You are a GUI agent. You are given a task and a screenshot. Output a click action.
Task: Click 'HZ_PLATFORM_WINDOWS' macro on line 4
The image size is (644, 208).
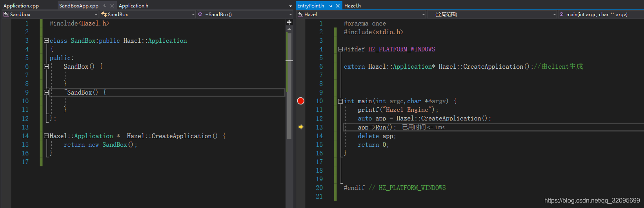coord(402,49)
